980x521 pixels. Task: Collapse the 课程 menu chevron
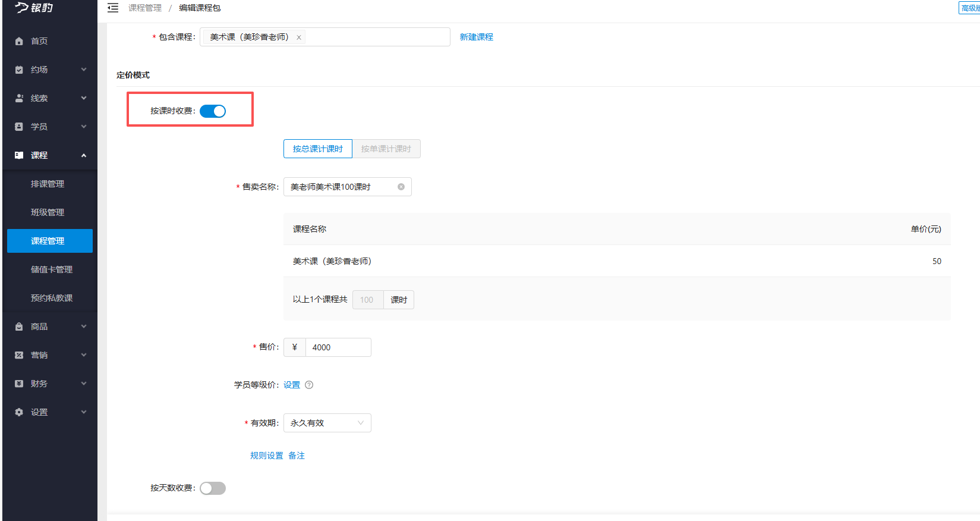click(x=84, y=155)
